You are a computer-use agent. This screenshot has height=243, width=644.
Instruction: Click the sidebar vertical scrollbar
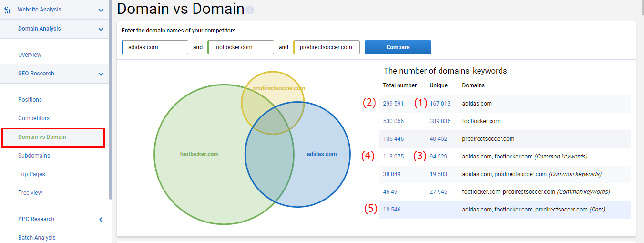111,100
